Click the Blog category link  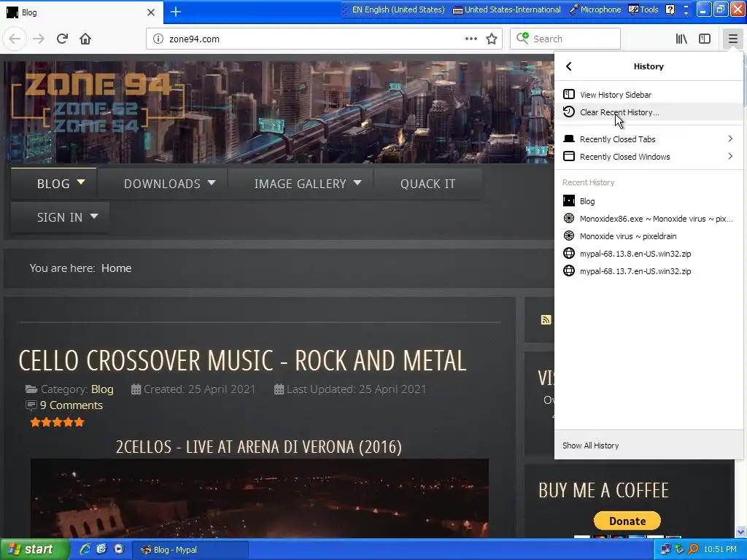[102, 389]
